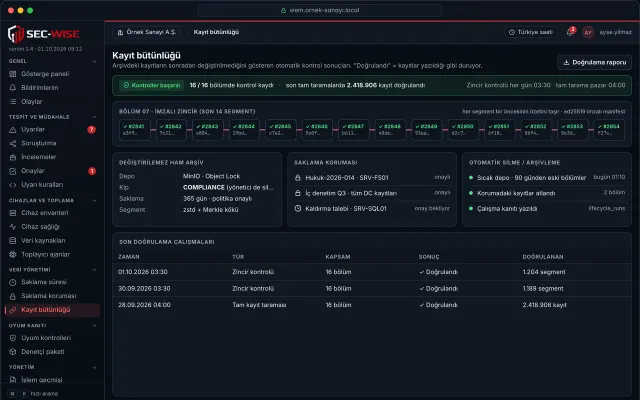Click chain segment #2848
The height and width of the screenshot is (400, 640).
(x=390, y=130)
